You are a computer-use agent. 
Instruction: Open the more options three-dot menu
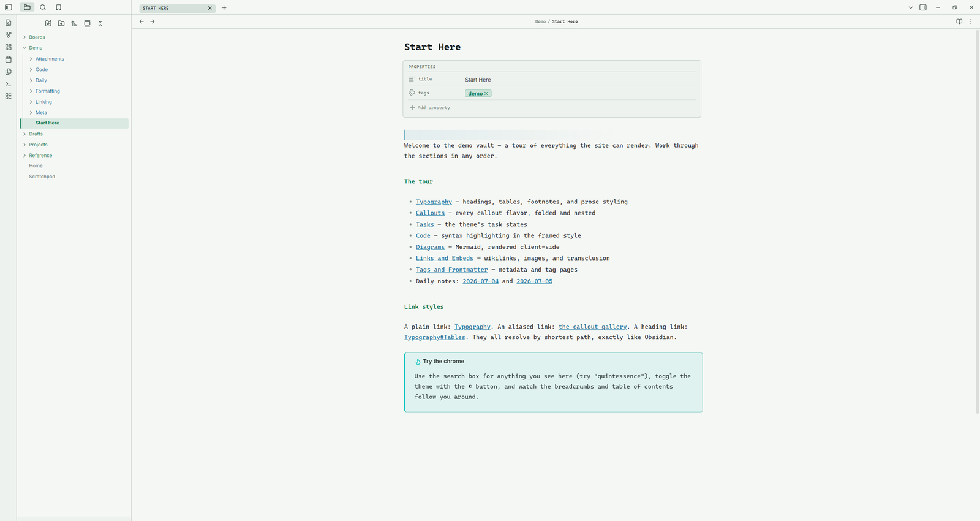[x=970, y=21]
